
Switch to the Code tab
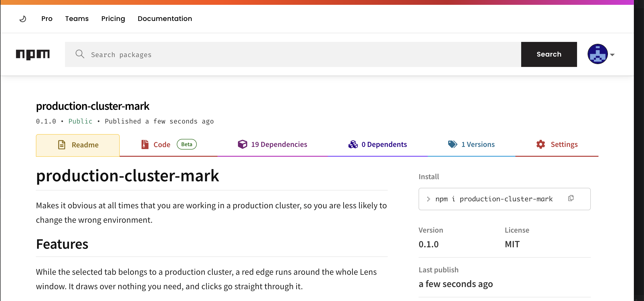coord(169,144)
